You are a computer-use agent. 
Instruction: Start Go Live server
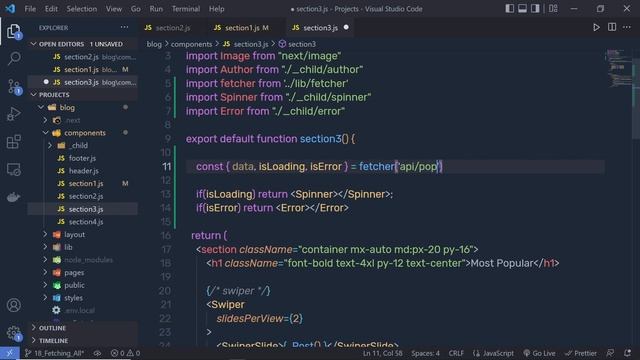(x=539, y=353)
